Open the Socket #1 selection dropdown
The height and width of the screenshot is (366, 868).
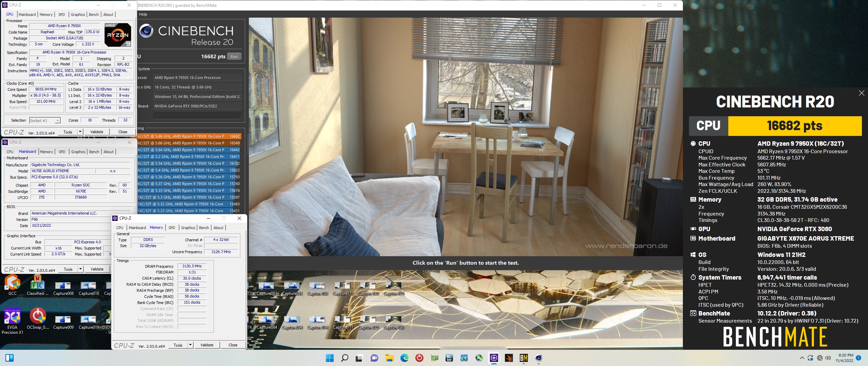pyautogui.click(x=45, y=120)
